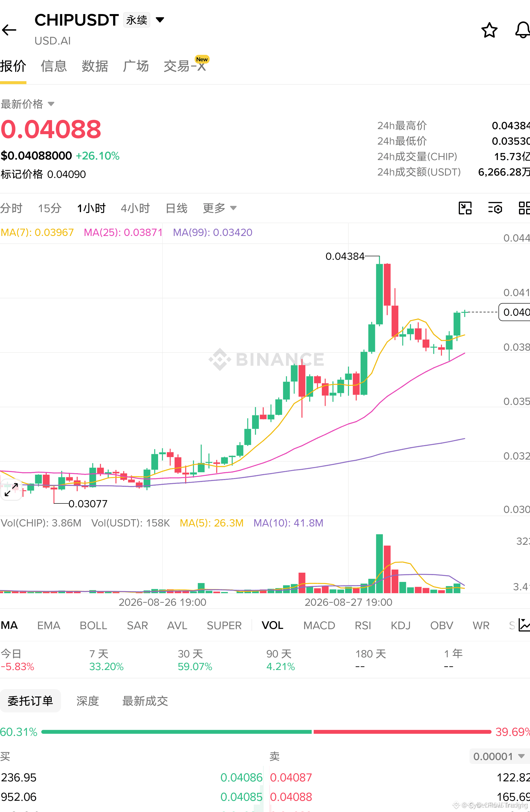Show the 最新成交 recent trades
The width and height of the screenshot is (530, 812).
click(145, 701)
